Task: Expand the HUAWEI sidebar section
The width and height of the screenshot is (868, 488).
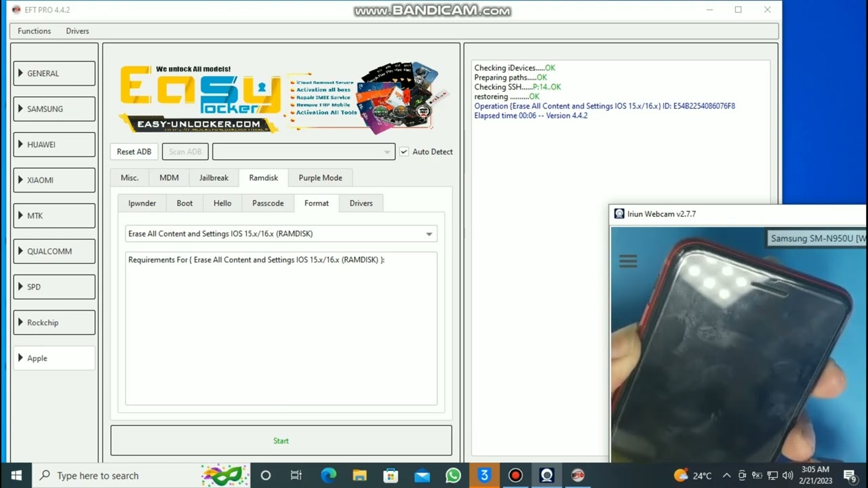Action: coord(54,144)
